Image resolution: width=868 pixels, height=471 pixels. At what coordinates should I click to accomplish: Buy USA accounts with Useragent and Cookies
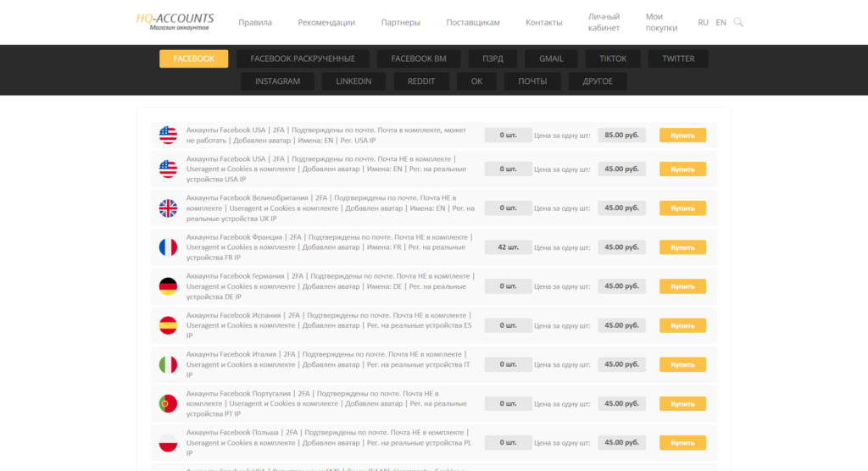pos(682,169)
